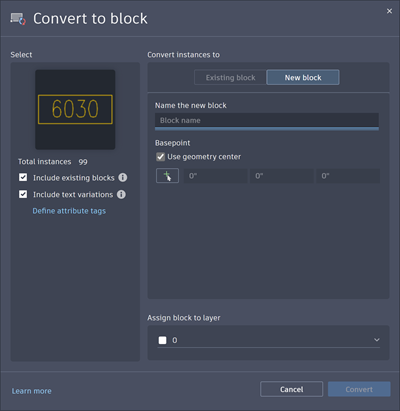Select the New block tab
Viewport: 400px width, 411px height.
303,77
